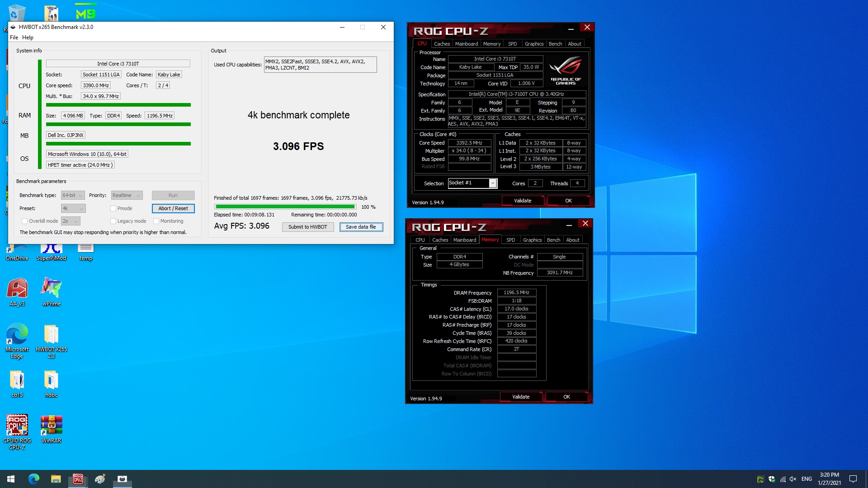Image resolution: width=868 pixels, height=488 pixels.
Task: Open the cb15 desktop folder
Action: [x=17, y=384]
